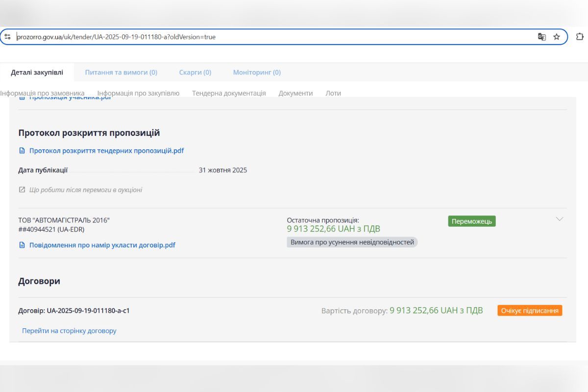Click the translate page icon
Screen dimensions: 588x392
coord(541,37)
